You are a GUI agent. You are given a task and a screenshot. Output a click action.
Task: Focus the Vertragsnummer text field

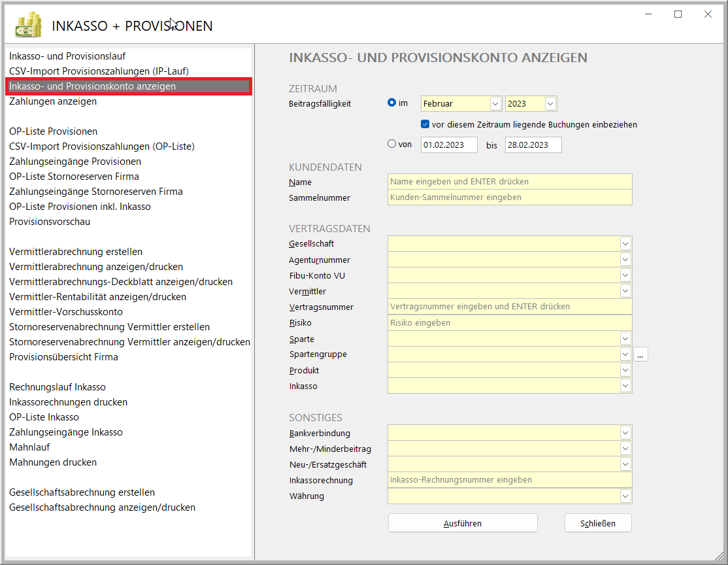coord(510,307)
